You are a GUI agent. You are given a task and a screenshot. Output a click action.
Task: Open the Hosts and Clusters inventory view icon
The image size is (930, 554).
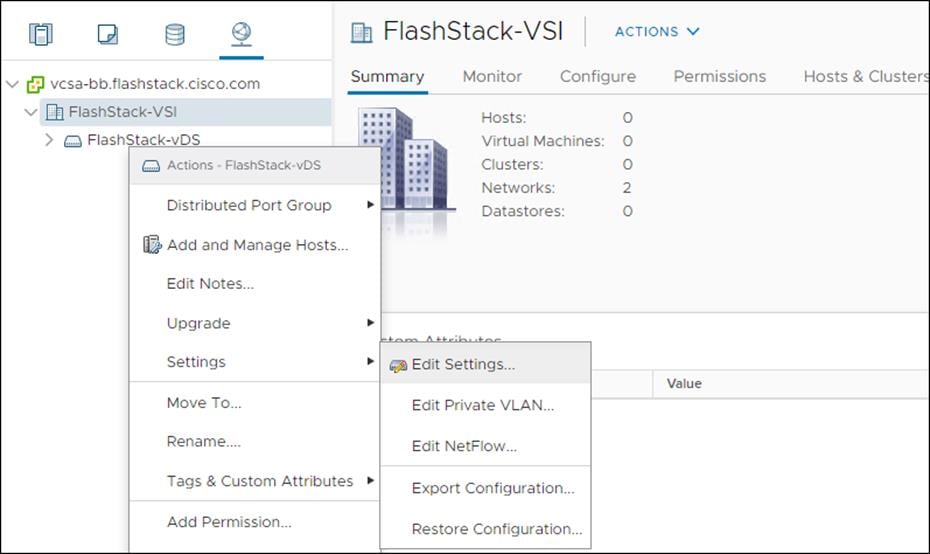40,34
